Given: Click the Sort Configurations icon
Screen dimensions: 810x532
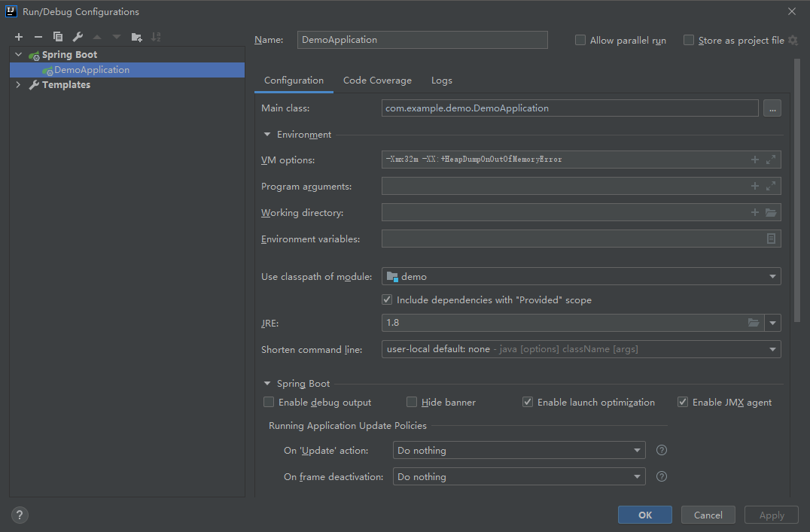Looking at the screenshot, I should (x=156, y=37).
